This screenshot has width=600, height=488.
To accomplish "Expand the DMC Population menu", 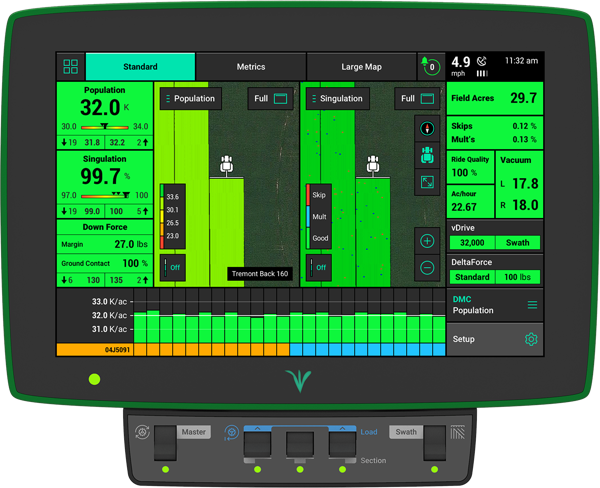I will tap(532, 304).
